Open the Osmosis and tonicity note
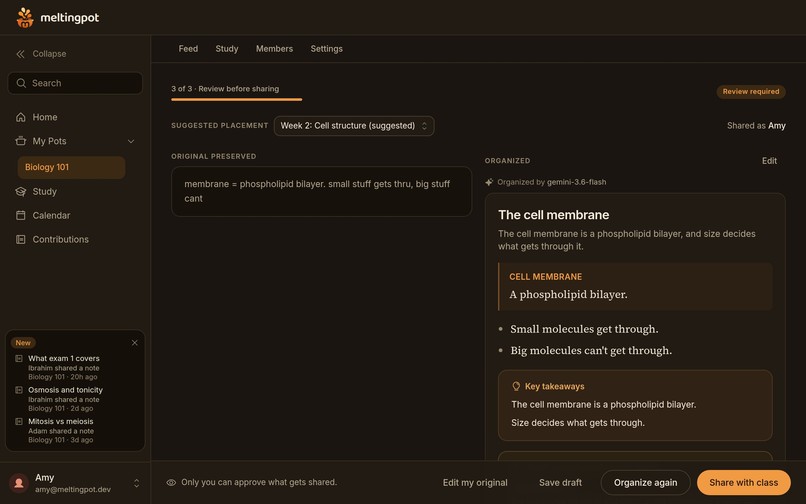 65,390
